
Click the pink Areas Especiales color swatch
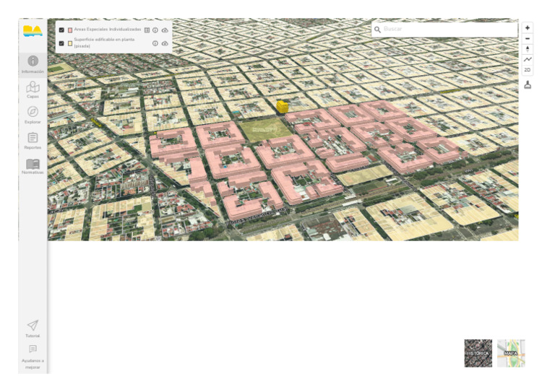(x=70, y=30)
